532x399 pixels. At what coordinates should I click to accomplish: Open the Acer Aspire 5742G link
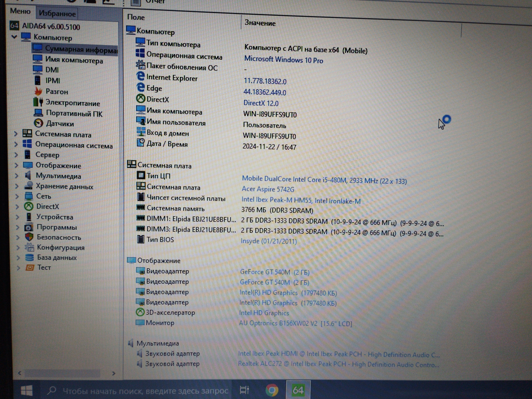(x=268, y=189)
